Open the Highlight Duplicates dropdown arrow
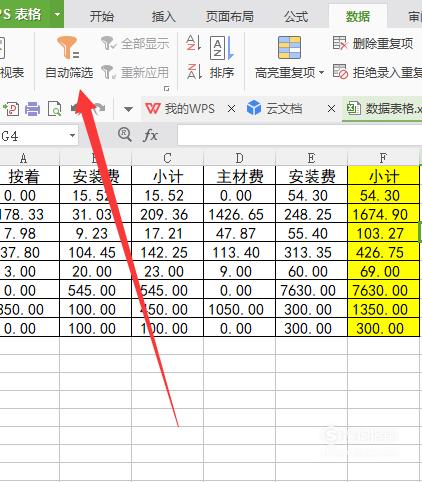Image resolution: width=422 pixels, height=482 pixels. (321, 72)
